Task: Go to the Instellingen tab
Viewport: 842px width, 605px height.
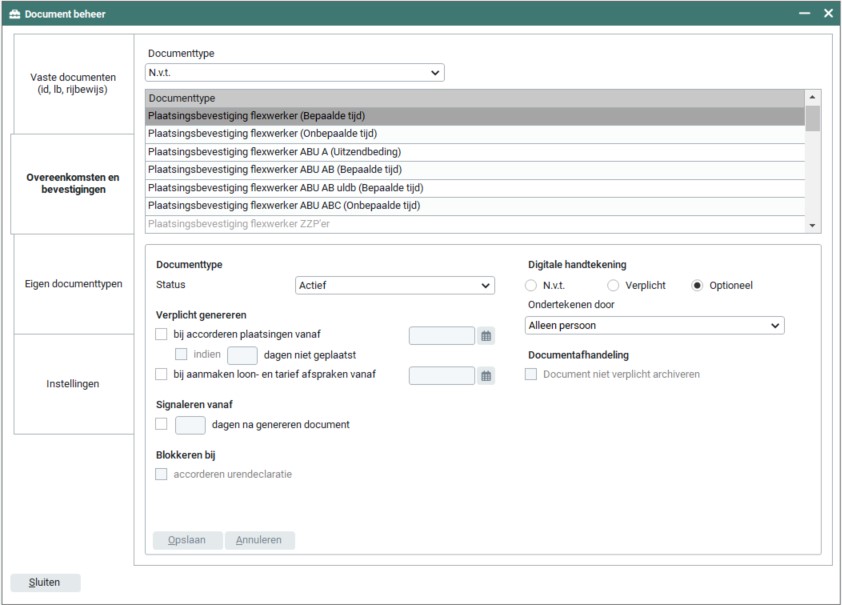Action: click(x=73, y=384)
